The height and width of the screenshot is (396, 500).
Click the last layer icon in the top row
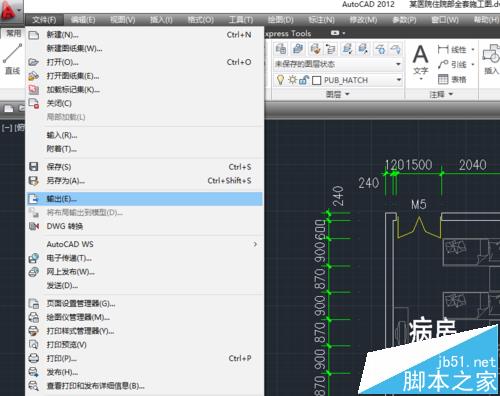(395, 49)
